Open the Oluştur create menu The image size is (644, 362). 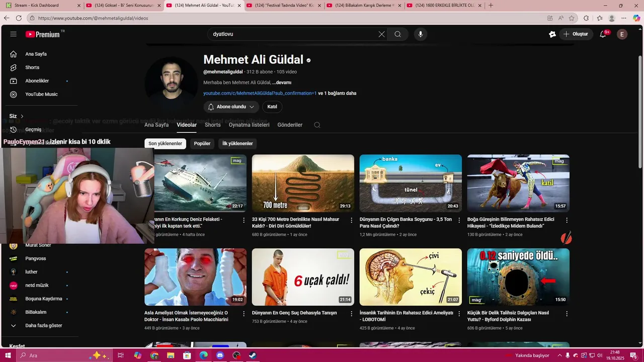576,34
